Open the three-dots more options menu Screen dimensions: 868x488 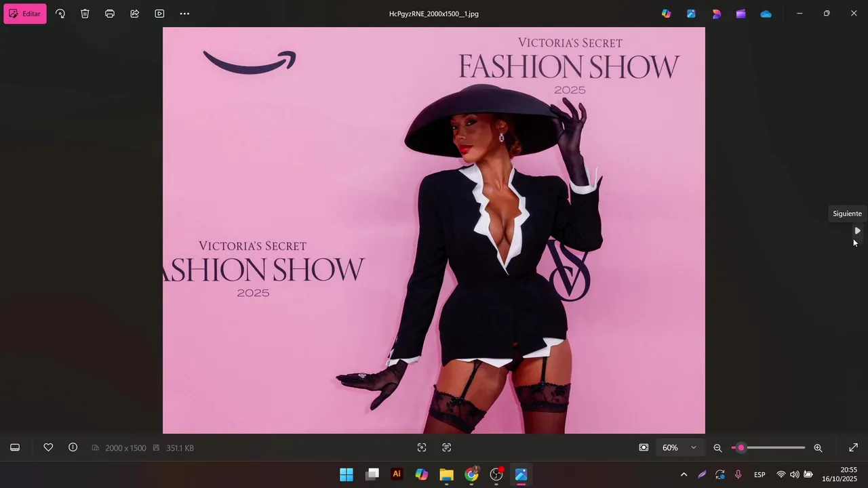point(184,14)
